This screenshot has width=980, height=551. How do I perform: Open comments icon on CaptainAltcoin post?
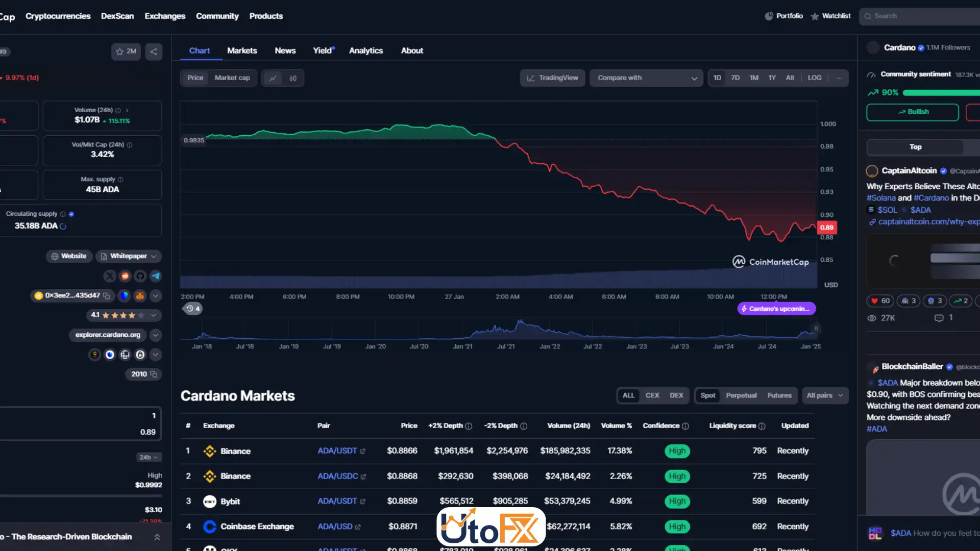coord(939,318)
